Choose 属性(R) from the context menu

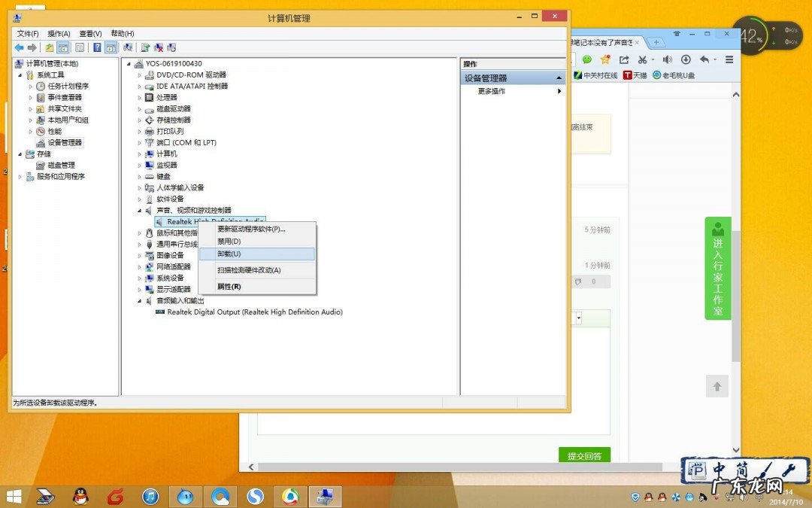click(229, 287)
